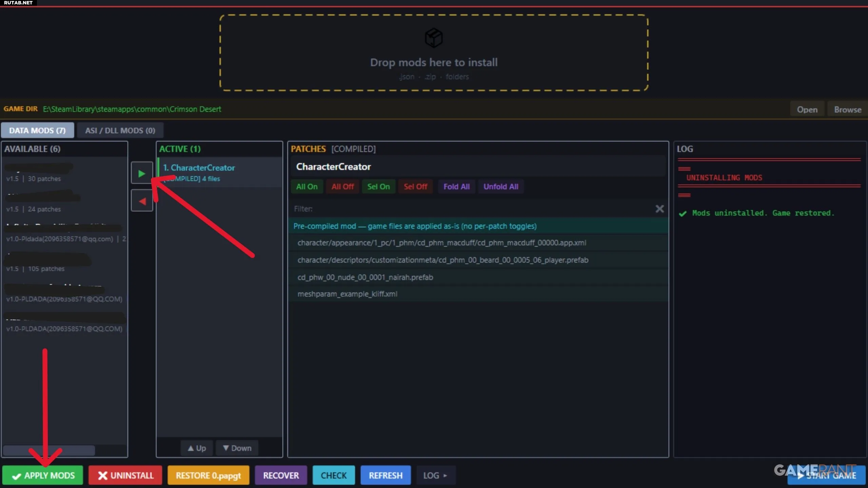Image resolution: width=868 pixels, height=488 pixels.
Task: Click the green right-arrow activate mod button
Action: [x=142, y=174]
